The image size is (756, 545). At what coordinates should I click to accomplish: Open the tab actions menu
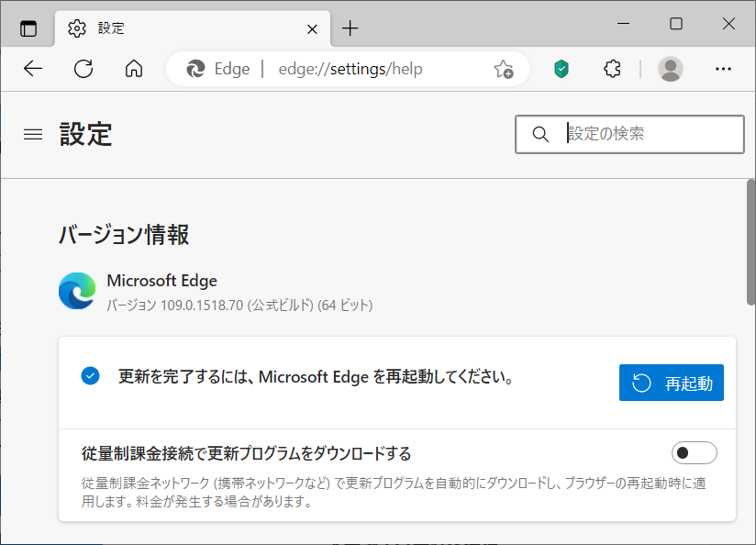coord(28,28)
